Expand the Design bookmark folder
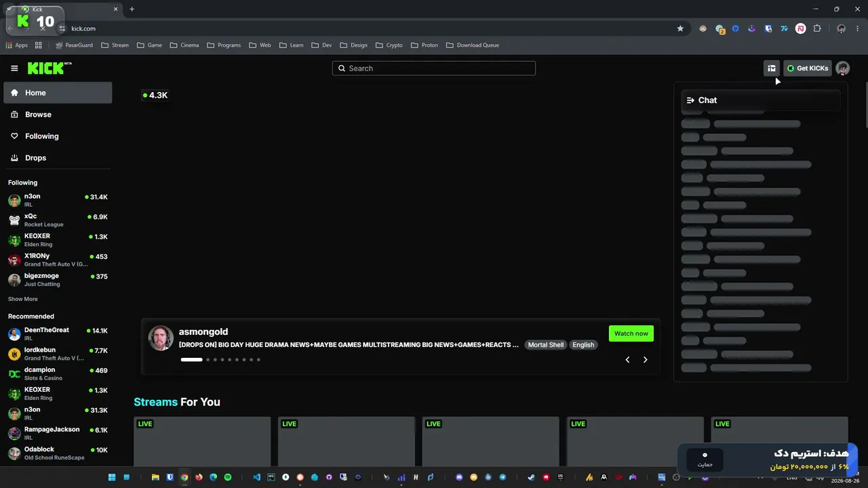The image size is (868, 488). (353, 45)
